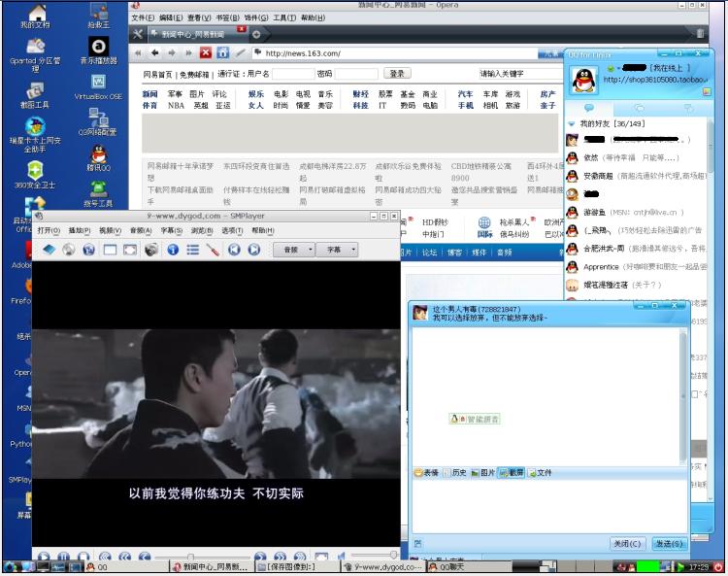Open SMPlayer preferences screwdriver icon
728x576 pixels.
[214, 250]
